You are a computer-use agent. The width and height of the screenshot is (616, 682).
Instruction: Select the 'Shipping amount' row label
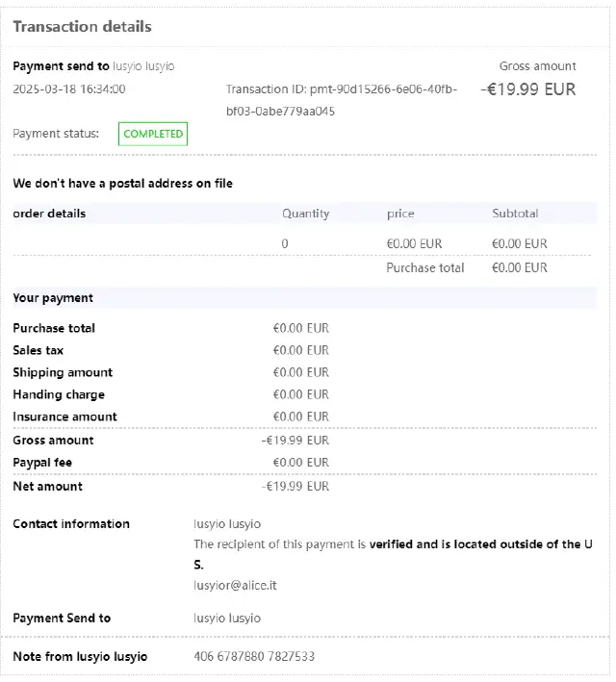63,372
